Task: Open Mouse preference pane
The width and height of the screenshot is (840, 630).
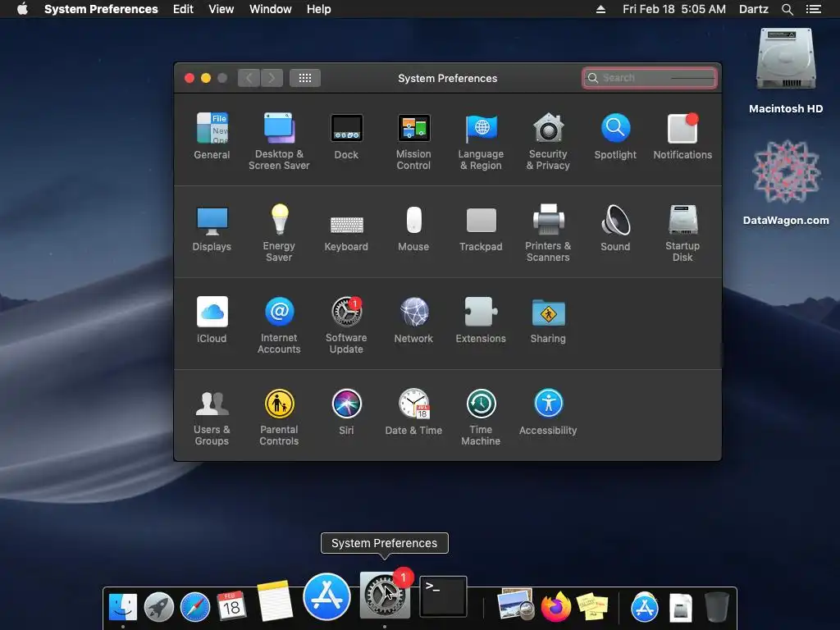Action: pyautogui.click(x=413, y=228)
